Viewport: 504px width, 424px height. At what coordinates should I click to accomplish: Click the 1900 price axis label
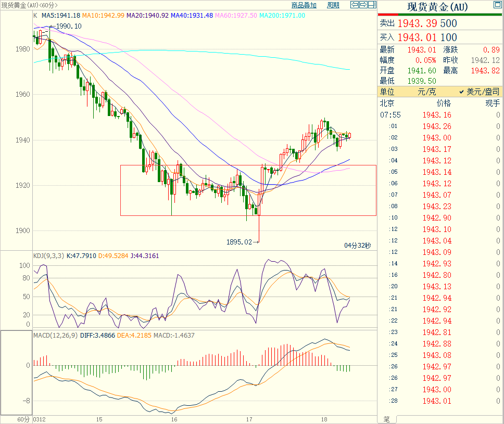coord(22,230)
